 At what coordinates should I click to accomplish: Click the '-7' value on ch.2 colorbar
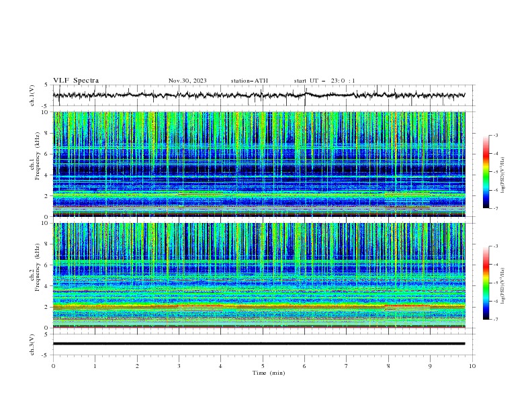click(x=495, y=319)
